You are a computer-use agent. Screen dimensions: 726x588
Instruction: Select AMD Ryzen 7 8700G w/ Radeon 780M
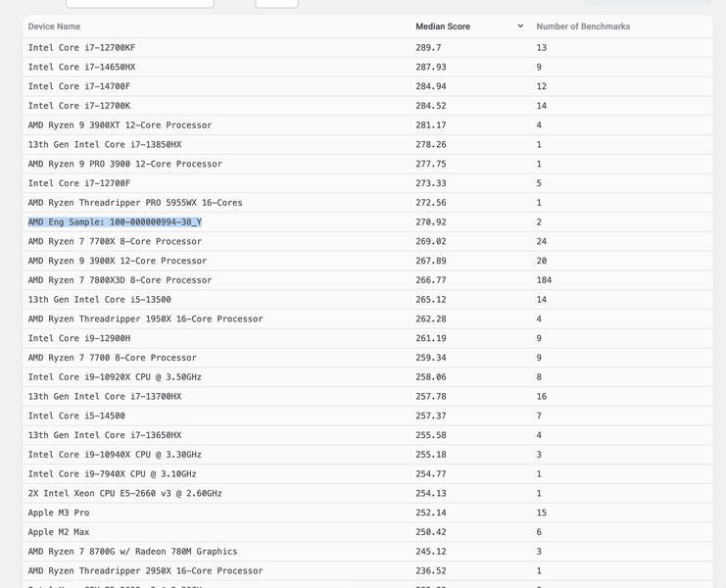pos(132,553)
